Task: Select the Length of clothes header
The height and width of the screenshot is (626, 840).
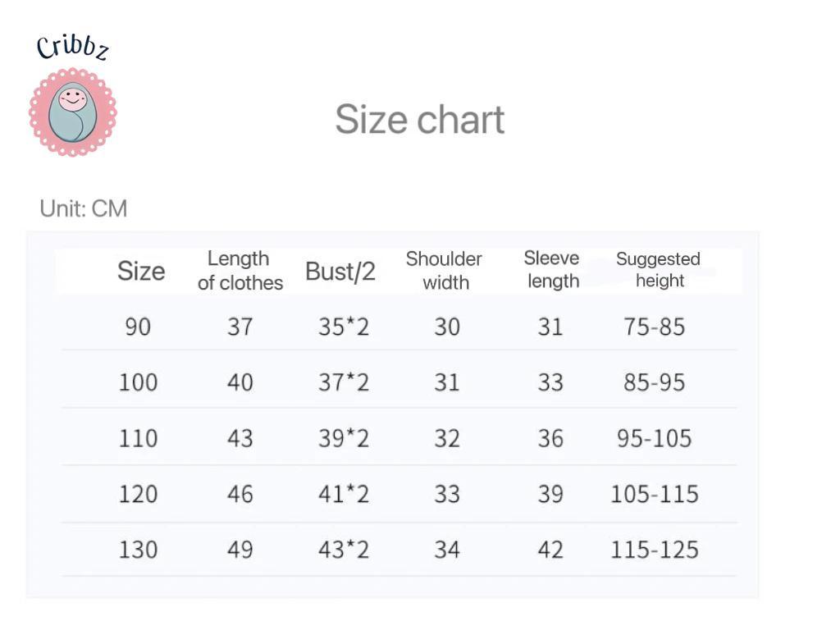Action: point(240,271)
